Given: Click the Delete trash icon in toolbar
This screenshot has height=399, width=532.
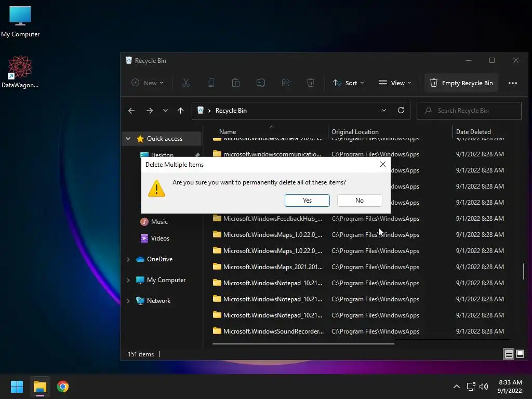Looking at the screenshot, I should (311, 83).
